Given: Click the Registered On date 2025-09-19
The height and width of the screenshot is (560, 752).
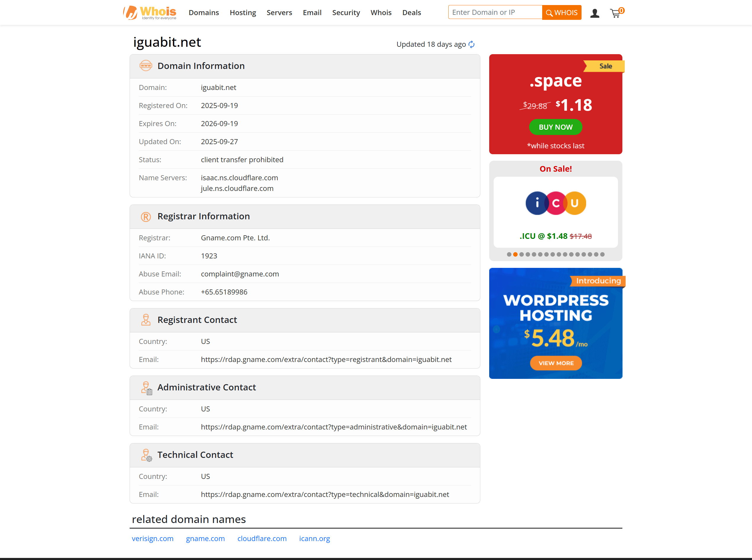Looking at the screenshot, I should [x=219, y=105].
